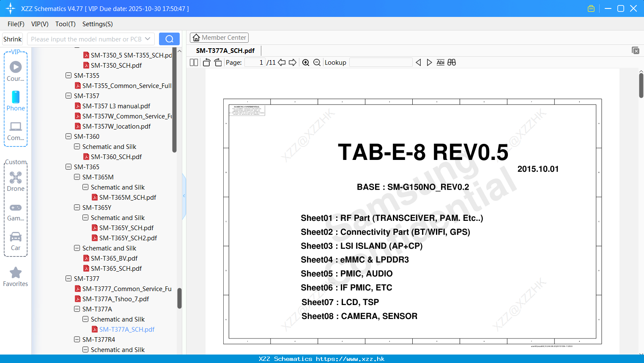Collapse the SM-T377R4 node
The width and height of the screenshot is (644, 363).
77,339
